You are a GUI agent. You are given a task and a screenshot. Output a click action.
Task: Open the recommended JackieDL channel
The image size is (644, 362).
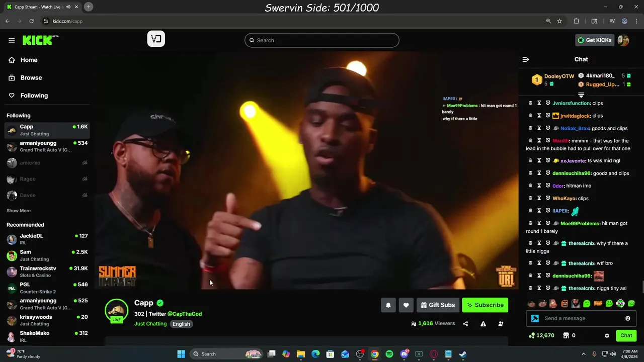tap(47, 239)
